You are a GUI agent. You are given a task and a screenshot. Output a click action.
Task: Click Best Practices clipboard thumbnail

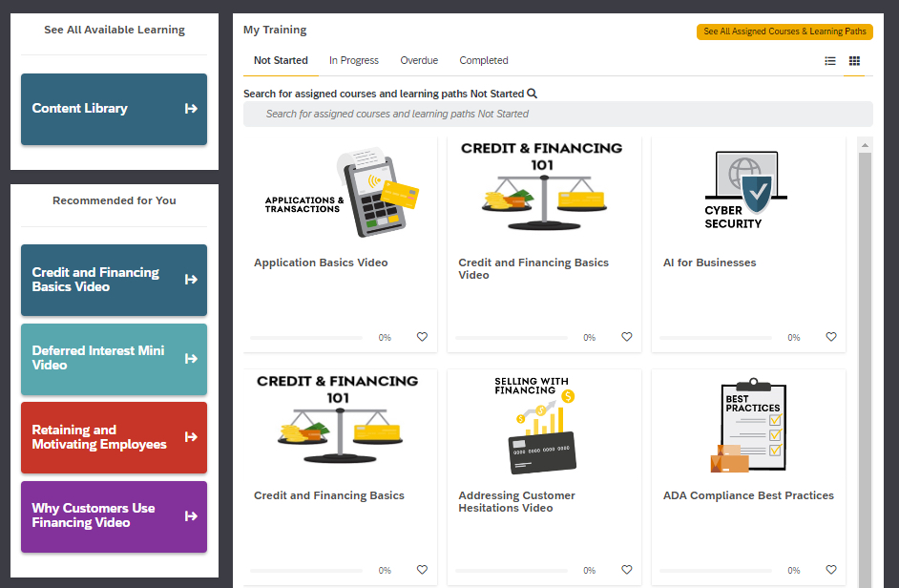(748, 425)
